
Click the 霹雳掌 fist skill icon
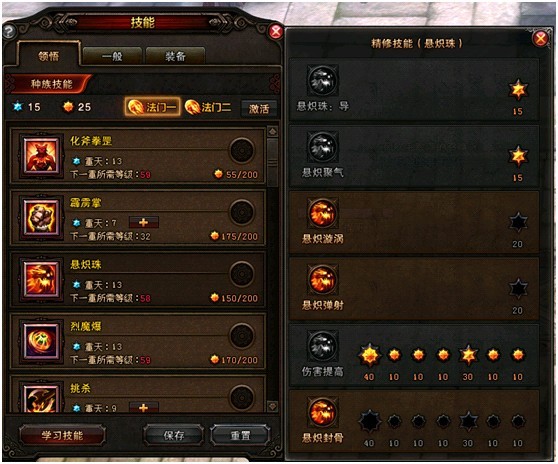[x=41, y=217]
